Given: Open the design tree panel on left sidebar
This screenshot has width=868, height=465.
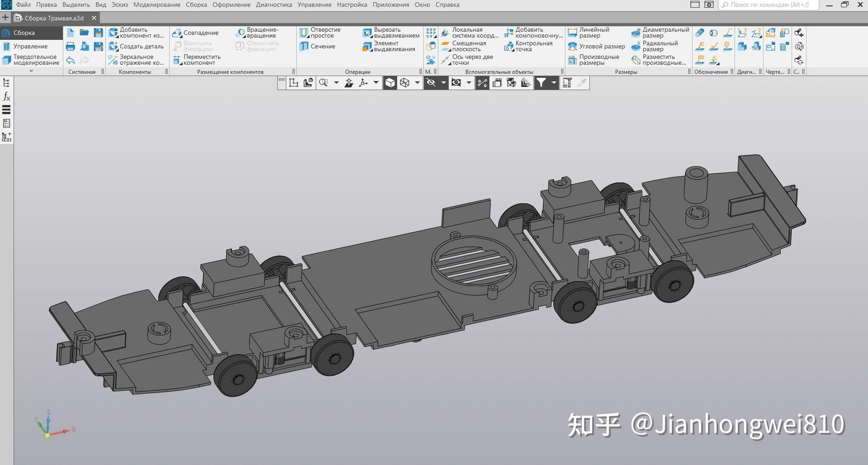Looking at the screenshot, I should pyautogui.click(x=6, y=82).
